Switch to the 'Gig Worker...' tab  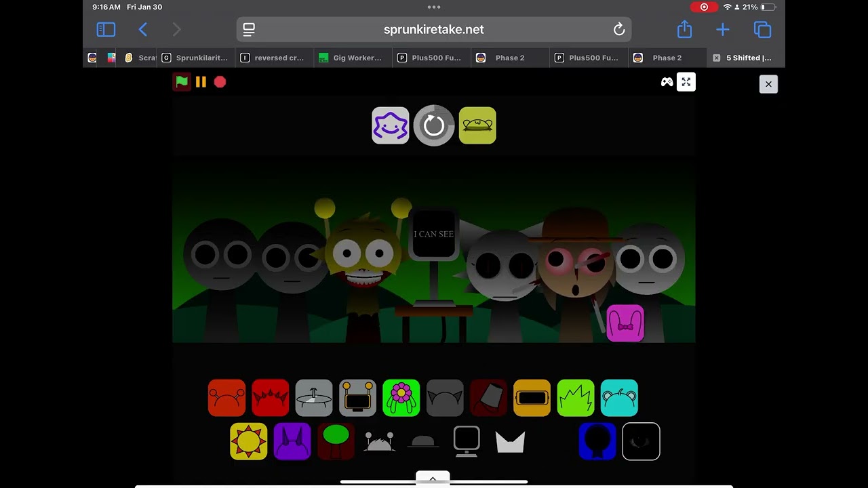coord(353,58)
